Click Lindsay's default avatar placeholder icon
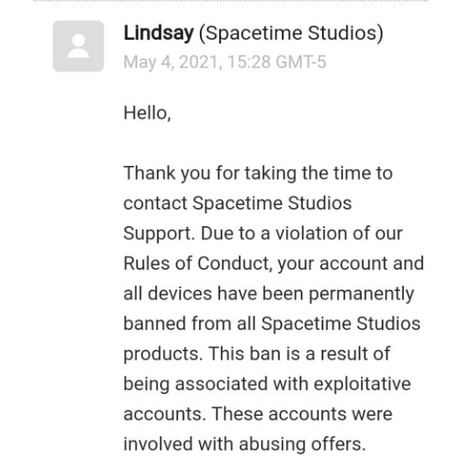461x476 pixels. click(x=78, y=46)
